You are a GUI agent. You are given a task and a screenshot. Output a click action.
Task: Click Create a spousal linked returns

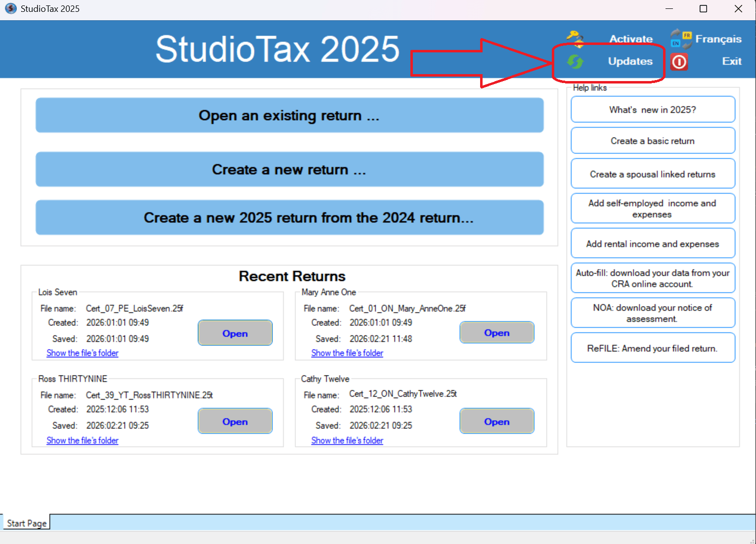point(653,173)
